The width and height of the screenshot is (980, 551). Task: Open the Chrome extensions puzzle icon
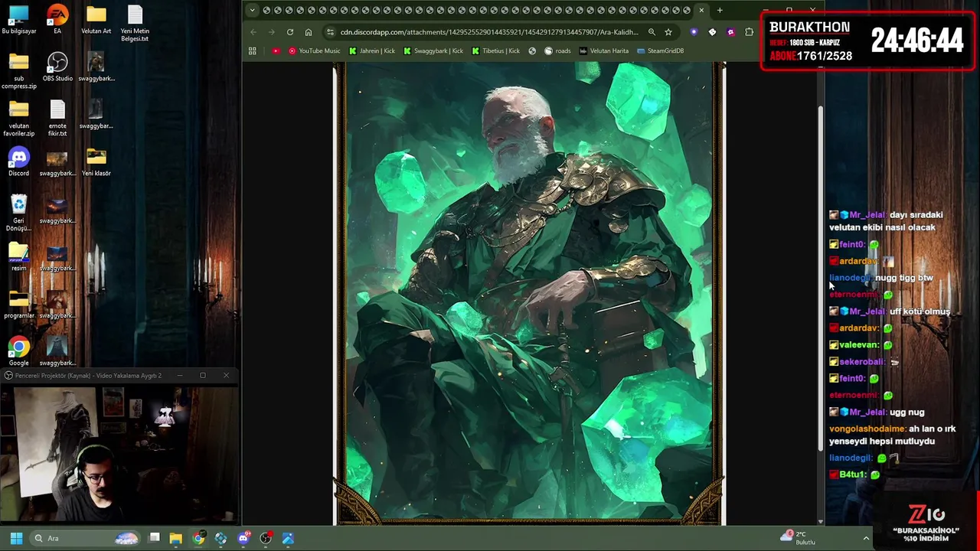click(x=749, y=32)
